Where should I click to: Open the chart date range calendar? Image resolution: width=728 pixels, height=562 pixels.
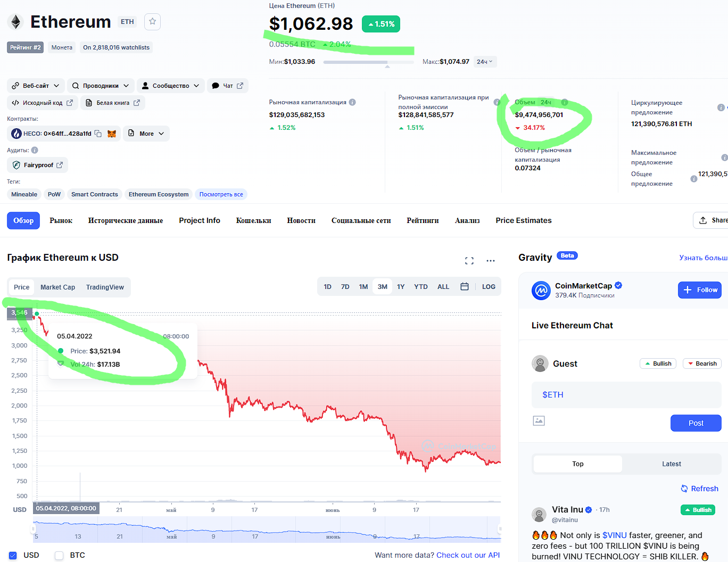click(x=464, y=287)
